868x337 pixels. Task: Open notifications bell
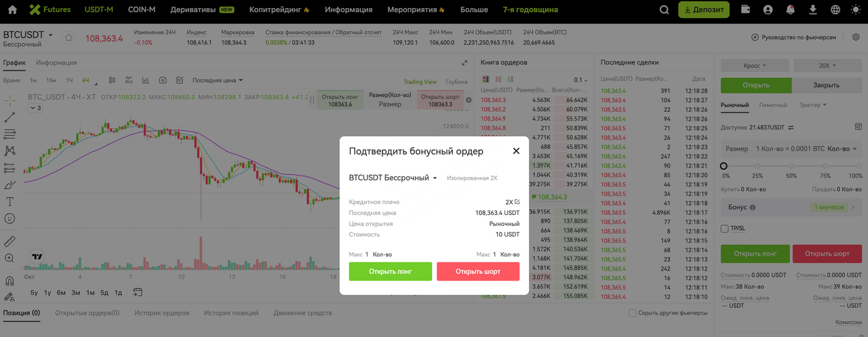790,10
